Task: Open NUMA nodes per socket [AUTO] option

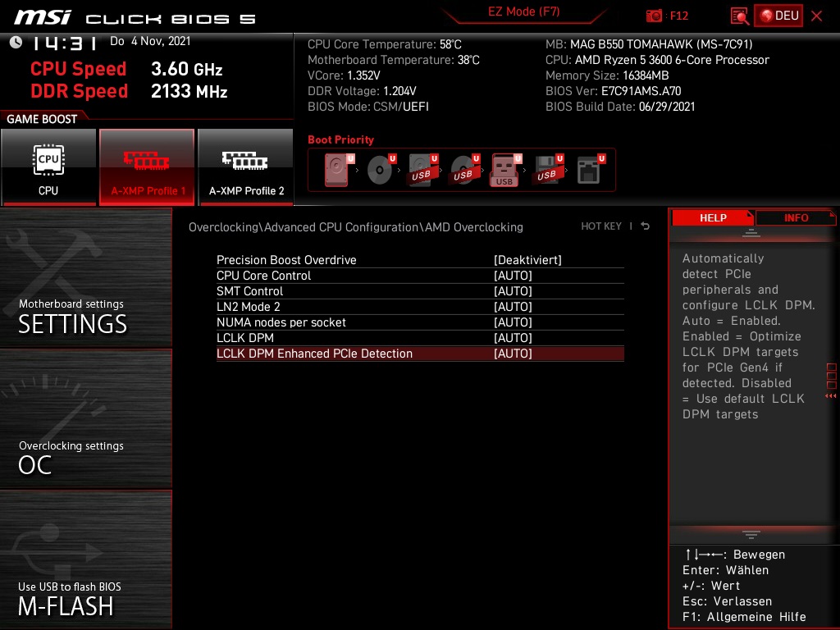Action: (x=513, y=322)
